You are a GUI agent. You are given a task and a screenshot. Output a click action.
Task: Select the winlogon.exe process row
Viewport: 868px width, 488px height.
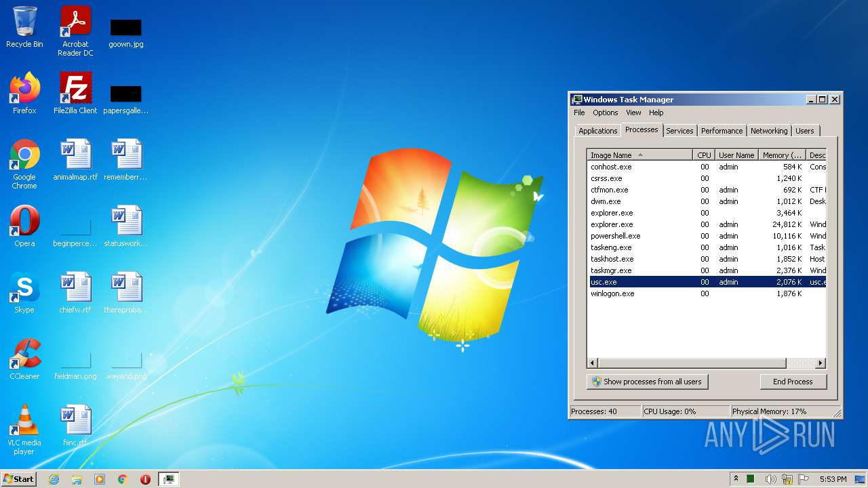tap(707, 293)
